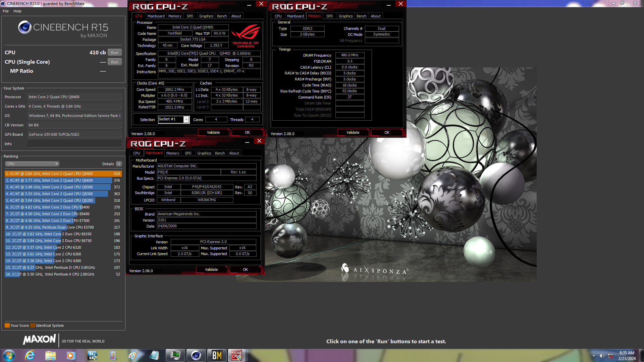Click the Show desktop strip at taskbar end
Screen dimensions: 644x362
pos(641,355)
